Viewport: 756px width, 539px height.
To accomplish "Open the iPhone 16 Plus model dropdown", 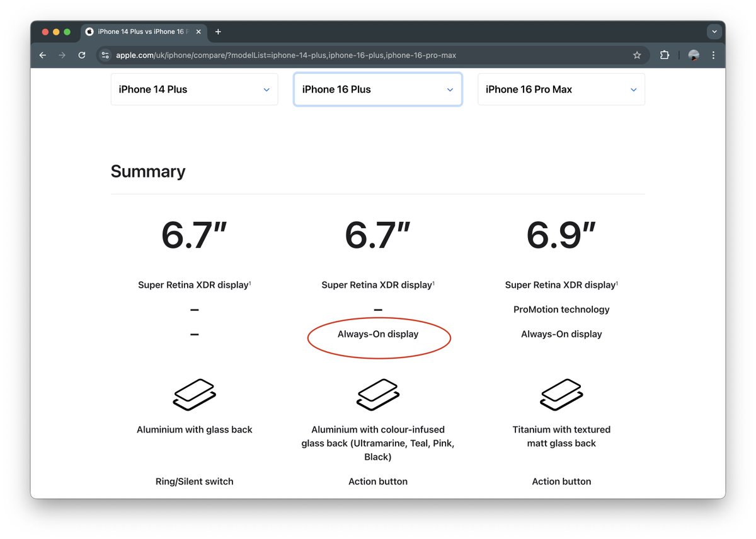I will coord(378,90).
